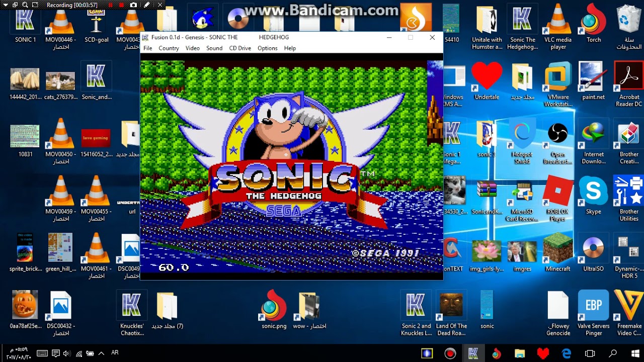Viewport: 644px width, 362px height.
Task: Open the File menu in Fusion
Action: (147, 48)
